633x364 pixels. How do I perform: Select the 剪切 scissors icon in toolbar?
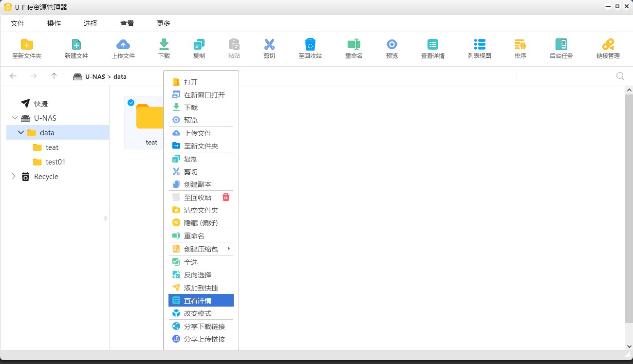tap(269, 45)
